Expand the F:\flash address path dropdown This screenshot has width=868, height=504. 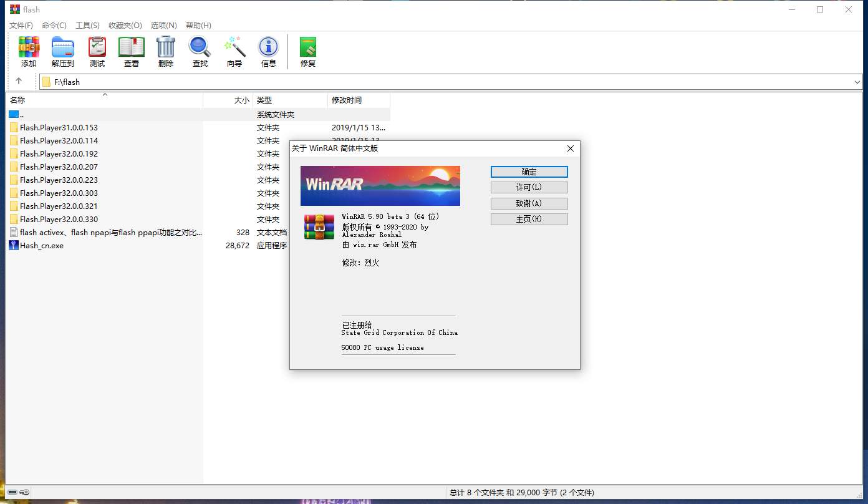(x=857, y=82)
